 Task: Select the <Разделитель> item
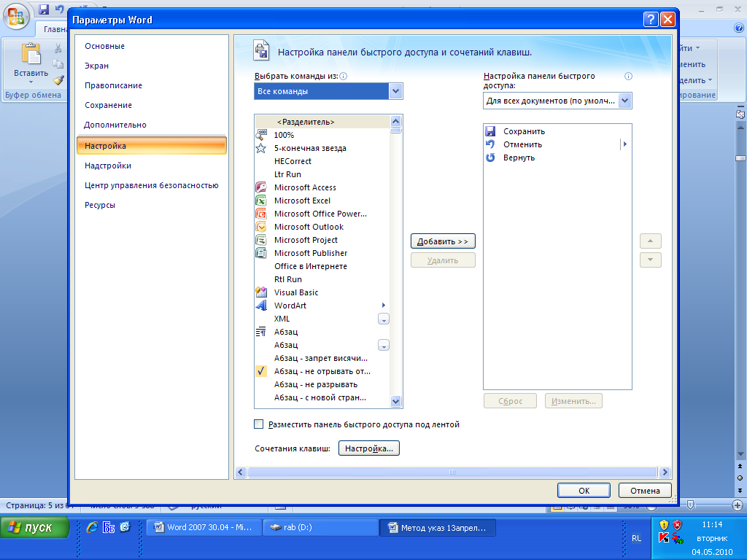pos(322,122)
